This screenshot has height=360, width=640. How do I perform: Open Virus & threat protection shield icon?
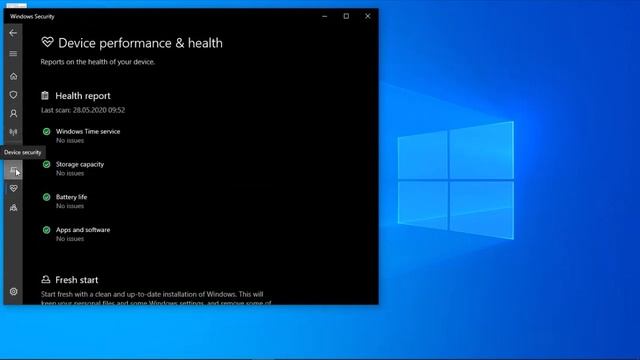13,95
